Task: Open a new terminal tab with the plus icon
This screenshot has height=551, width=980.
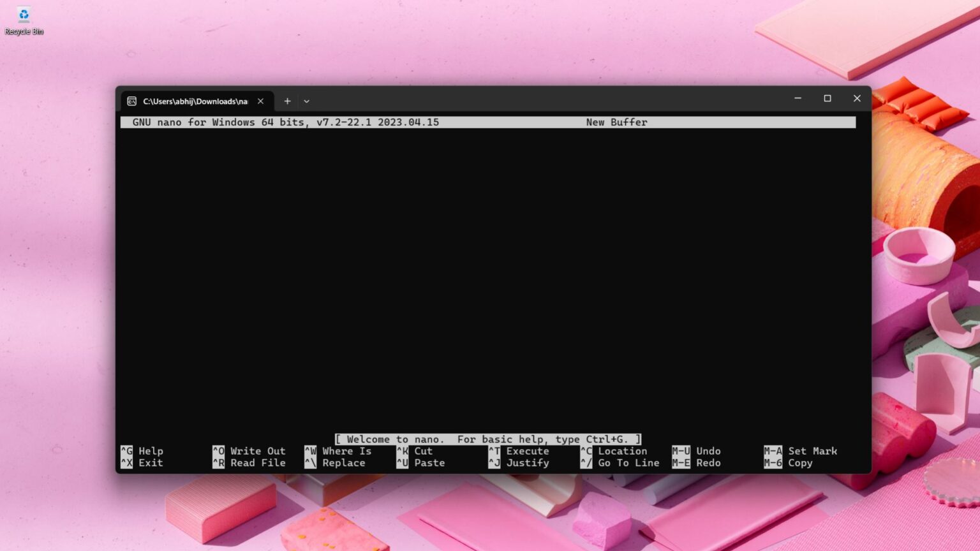Action: click(x=287, y=101)
